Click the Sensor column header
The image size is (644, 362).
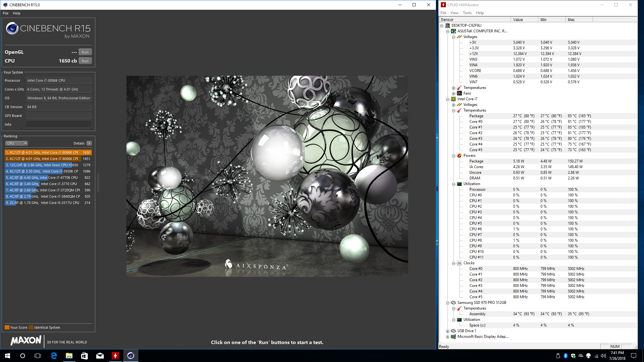pyautogui.click(x=475, y=19)
